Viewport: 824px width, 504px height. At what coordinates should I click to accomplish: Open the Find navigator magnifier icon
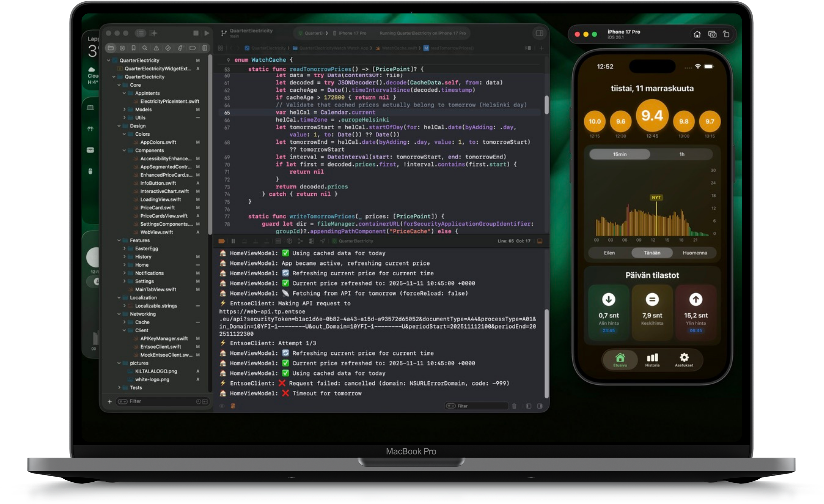[x=145, y=48]
